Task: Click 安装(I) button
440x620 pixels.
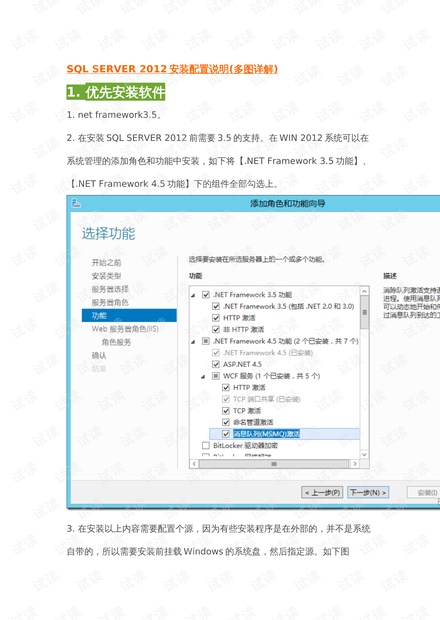Action: tap(425, 492)
